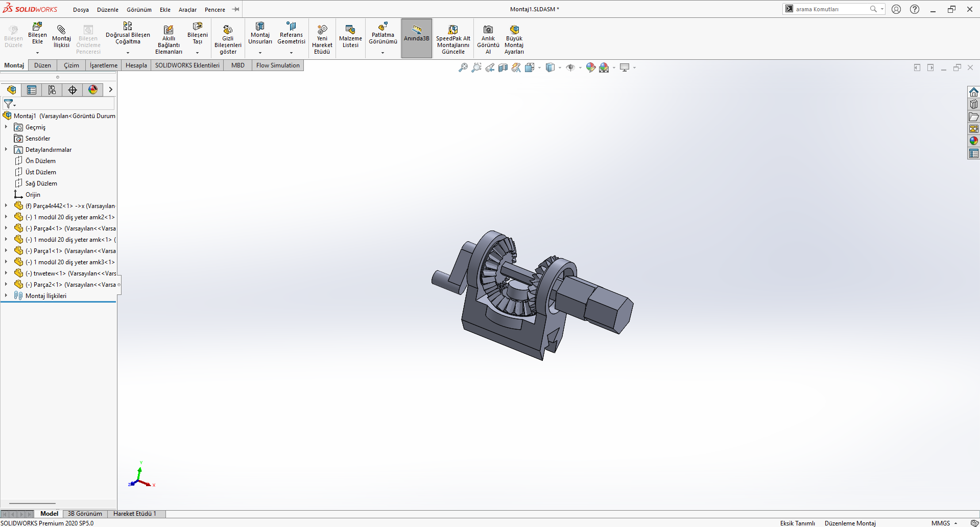Click the Bileşen Ekle (Insert Component) tool

point(37,34)
